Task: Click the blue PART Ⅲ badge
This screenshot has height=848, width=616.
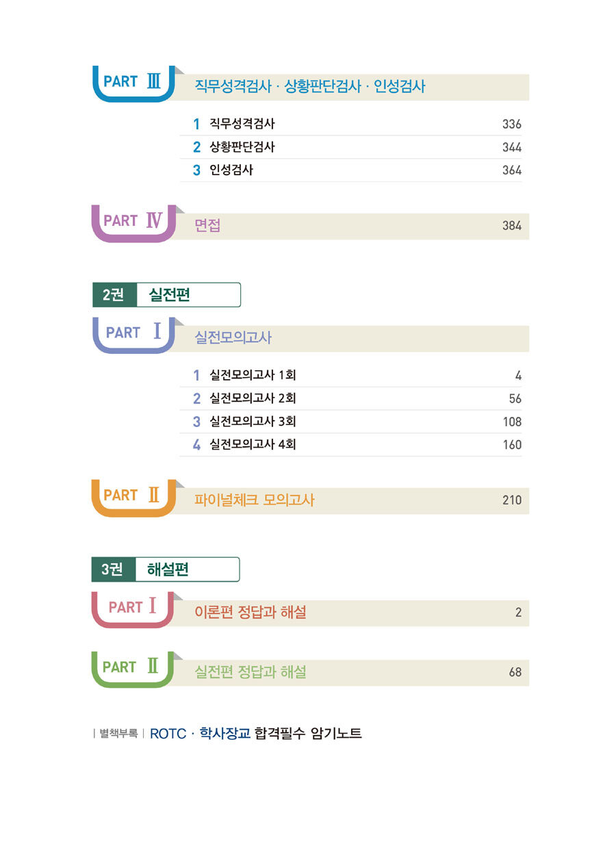Action: point(133,84)
